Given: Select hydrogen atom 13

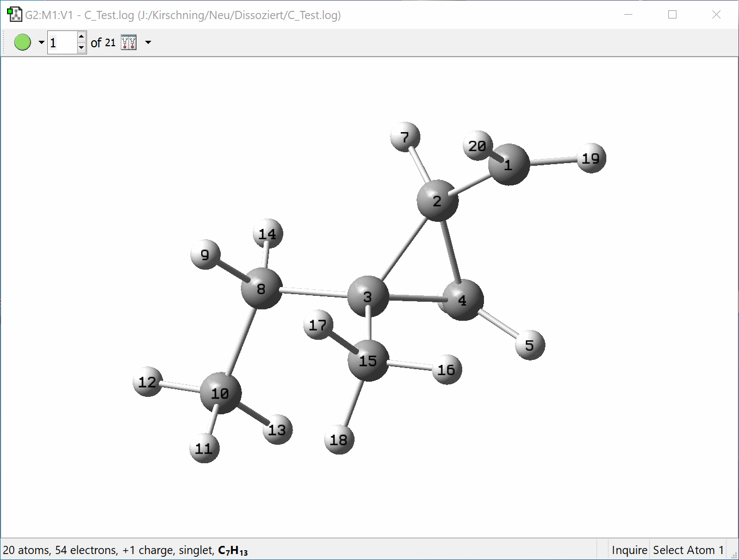Looking at the screenshot, I should (x=277, y=430).
